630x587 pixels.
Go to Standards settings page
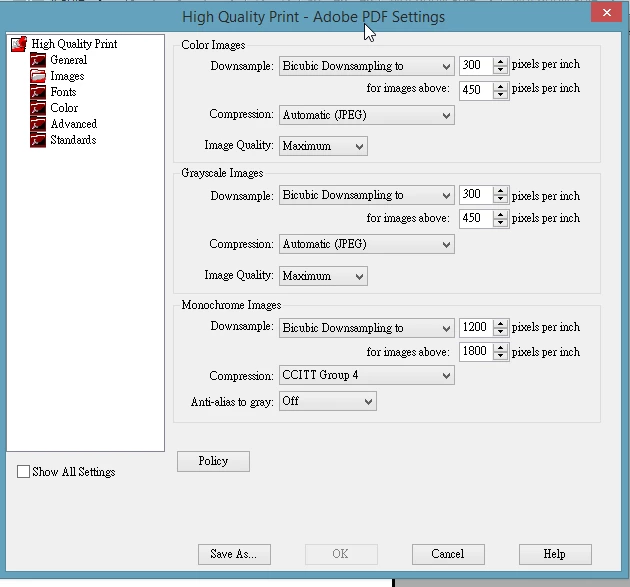(x=74, y=140)
